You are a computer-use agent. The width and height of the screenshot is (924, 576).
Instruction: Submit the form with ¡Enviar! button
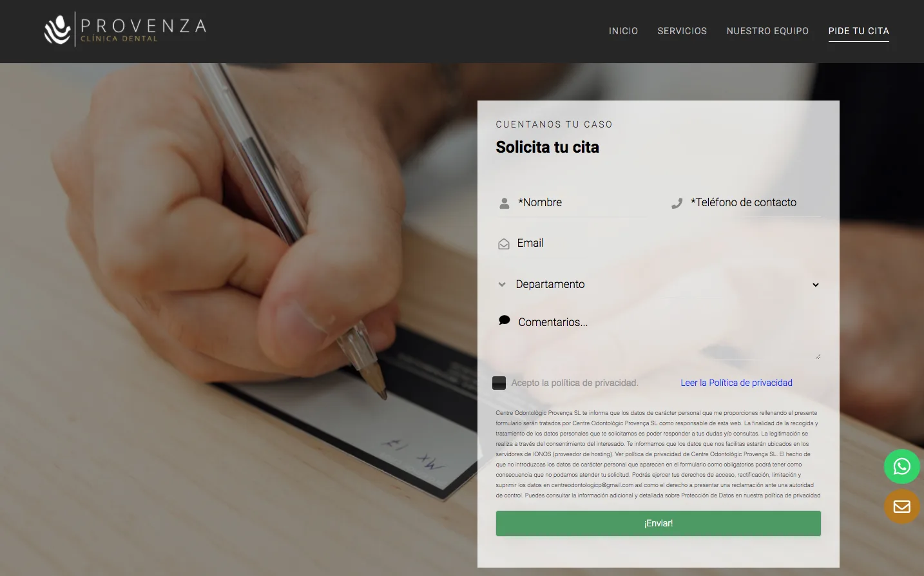click(x=658, y=523)
